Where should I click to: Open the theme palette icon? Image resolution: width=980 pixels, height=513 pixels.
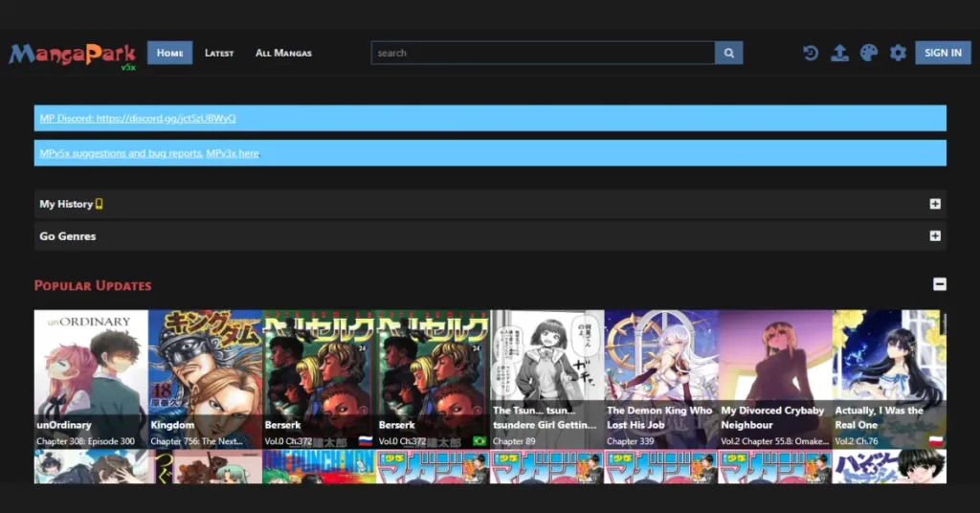pos(869,53)
